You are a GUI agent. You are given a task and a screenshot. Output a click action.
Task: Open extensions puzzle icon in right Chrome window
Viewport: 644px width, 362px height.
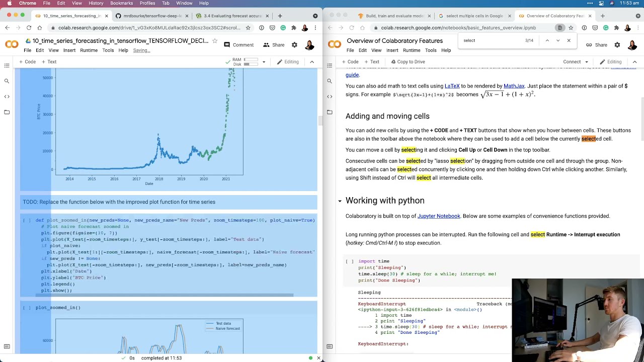616,28
